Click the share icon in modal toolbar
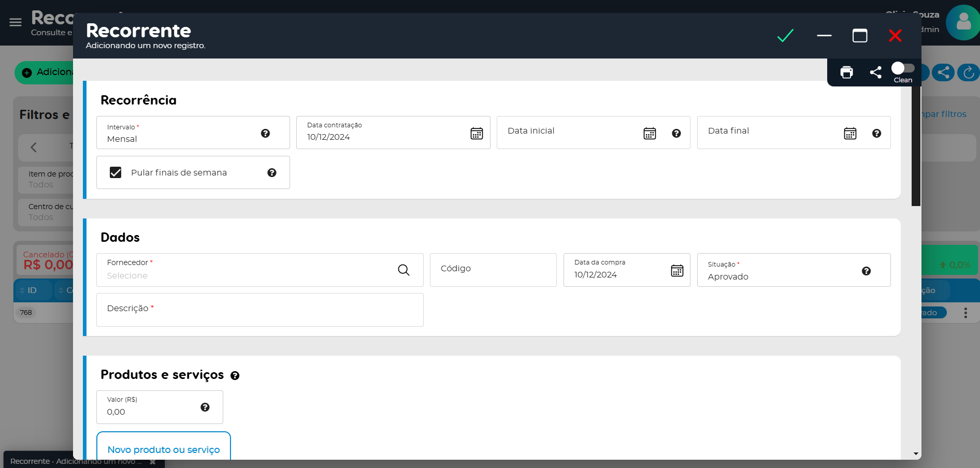The image size is (980, 468). (875, 72)
